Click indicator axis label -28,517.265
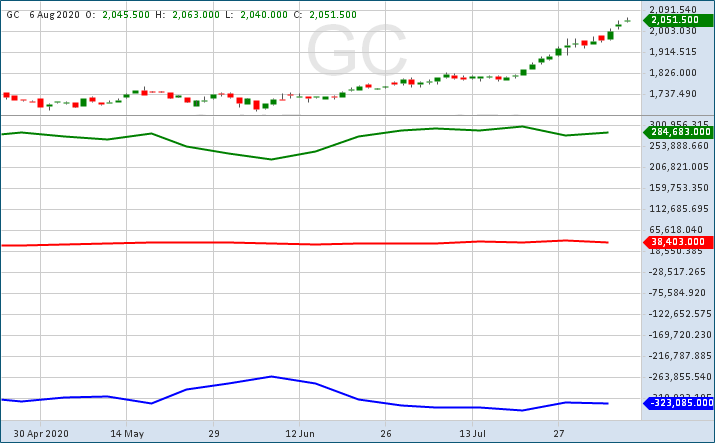This screenshot has width=715, height=443. 679,272
